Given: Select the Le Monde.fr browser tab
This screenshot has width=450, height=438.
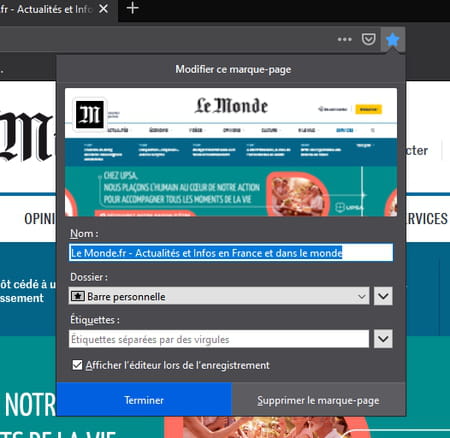Looking at the screenshot, I should pyautogui.click(x=47, y=9).
